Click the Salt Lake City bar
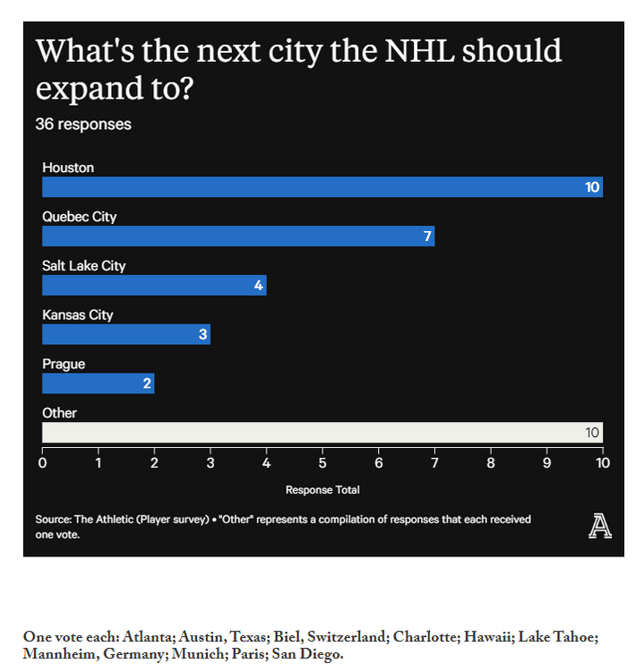The image size is (644, 672). pos(154,286)
